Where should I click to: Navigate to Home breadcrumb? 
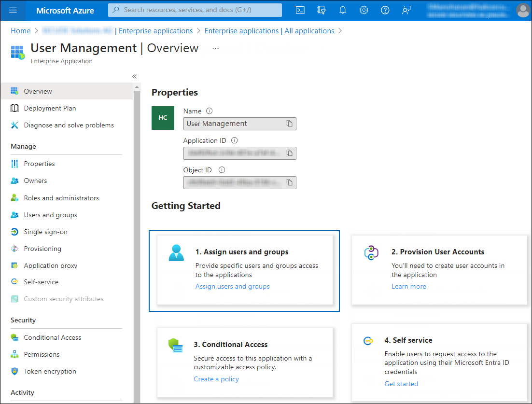pyautogui.click(x=20, y=31)
